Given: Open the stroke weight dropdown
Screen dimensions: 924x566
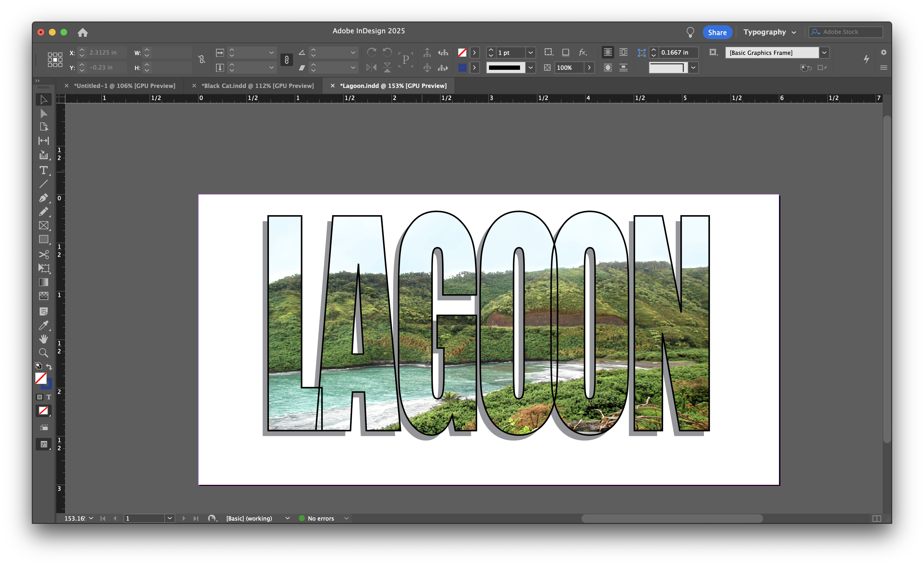Looking at the screenshot, I should [531, 53].
